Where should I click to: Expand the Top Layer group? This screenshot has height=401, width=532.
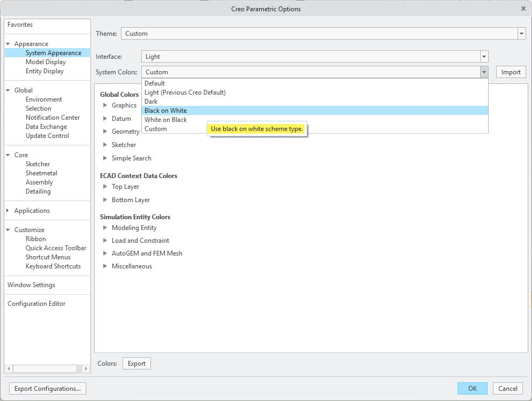pos(105,187)
